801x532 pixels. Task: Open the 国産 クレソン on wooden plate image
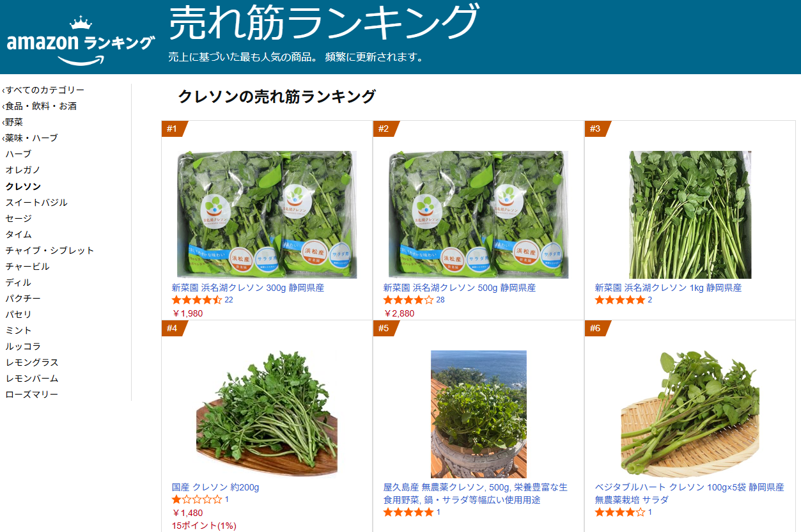[267, 414]
